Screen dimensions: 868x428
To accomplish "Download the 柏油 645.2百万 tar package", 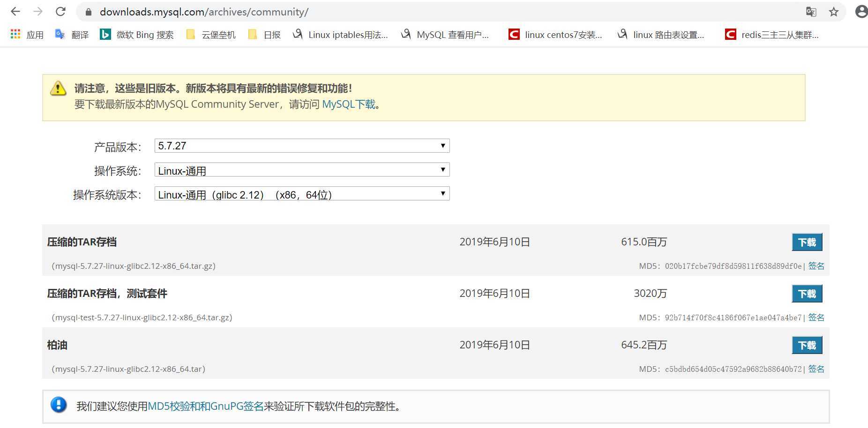I will [807, 345].
